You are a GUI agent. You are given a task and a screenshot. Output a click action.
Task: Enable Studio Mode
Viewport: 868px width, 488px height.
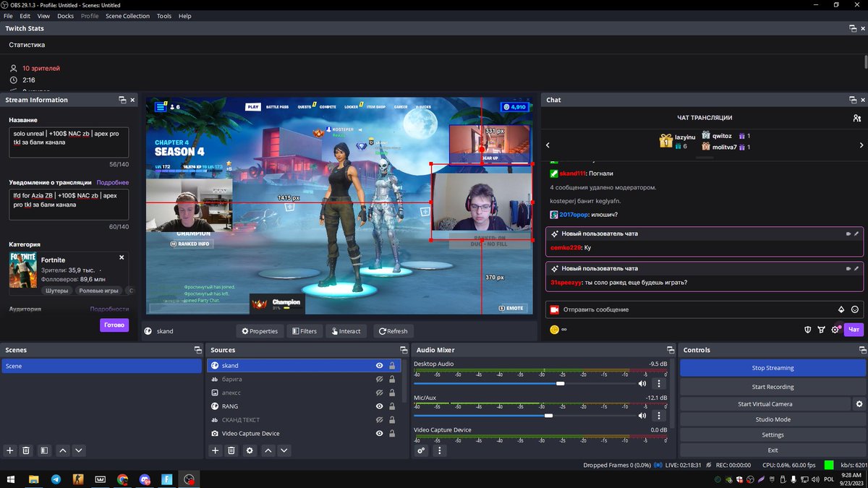click(773, 419)
